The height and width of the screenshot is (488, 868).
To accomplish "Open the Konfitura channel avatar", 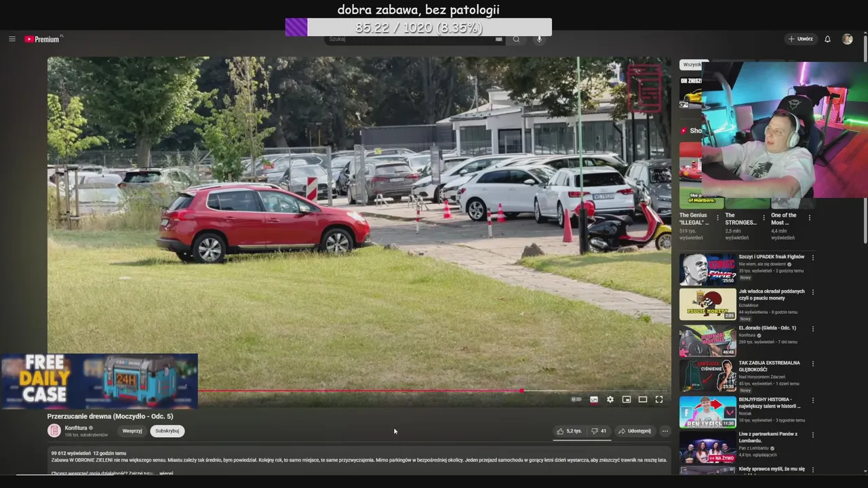I will [54, 430].
